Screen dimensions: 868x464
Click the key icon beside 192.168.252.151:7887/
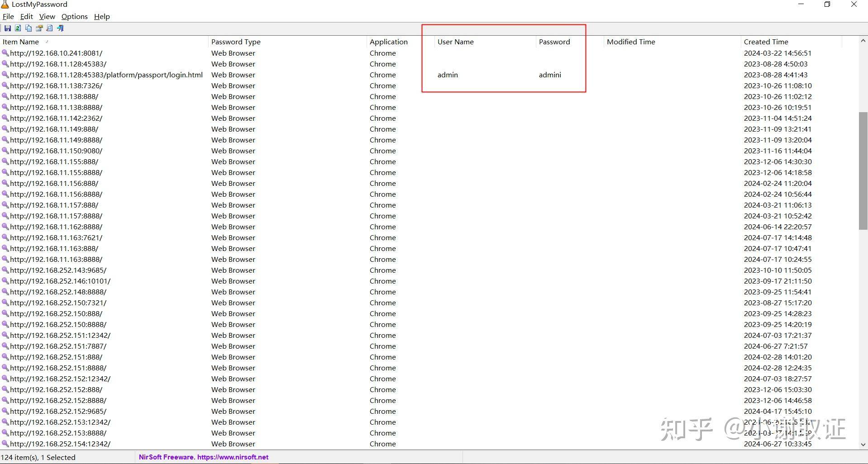(x=5, y=346)
